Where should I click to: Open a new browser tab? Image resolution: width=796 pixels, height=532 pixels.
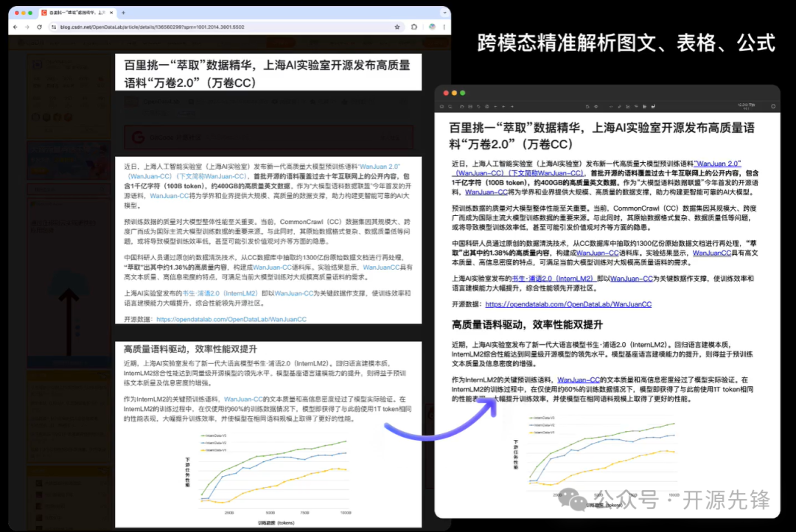[x=123, y=13]
